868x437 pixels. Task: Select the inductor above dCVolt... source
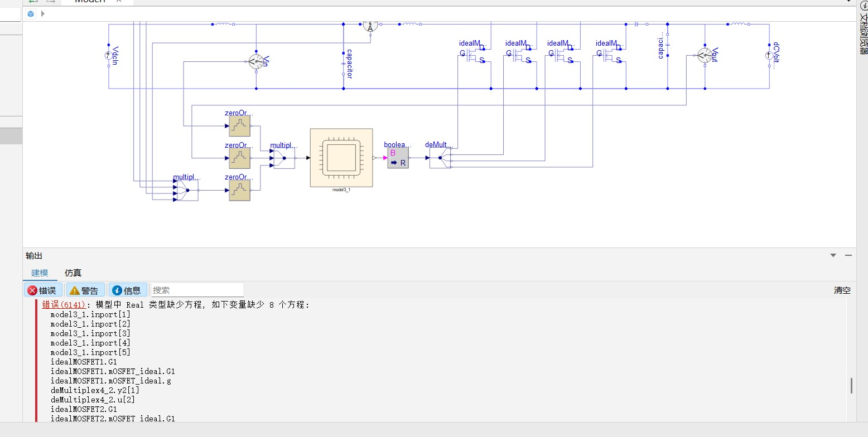click(739, 25)
